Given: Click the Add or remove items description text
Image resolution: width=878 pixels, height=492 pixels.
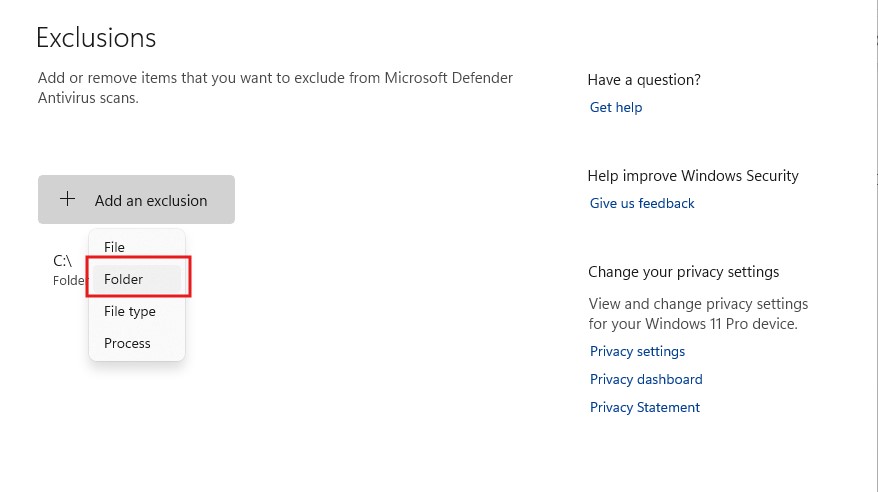Looking at the screenshot, I should point(275,88).
